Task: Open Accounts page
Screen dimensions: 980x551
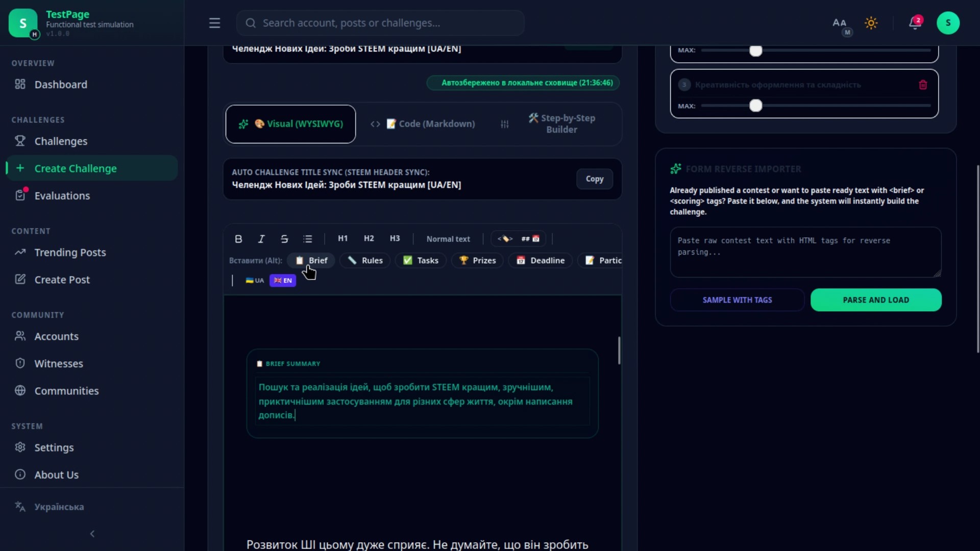Action: pyautogui.click(x=92, y=336)
